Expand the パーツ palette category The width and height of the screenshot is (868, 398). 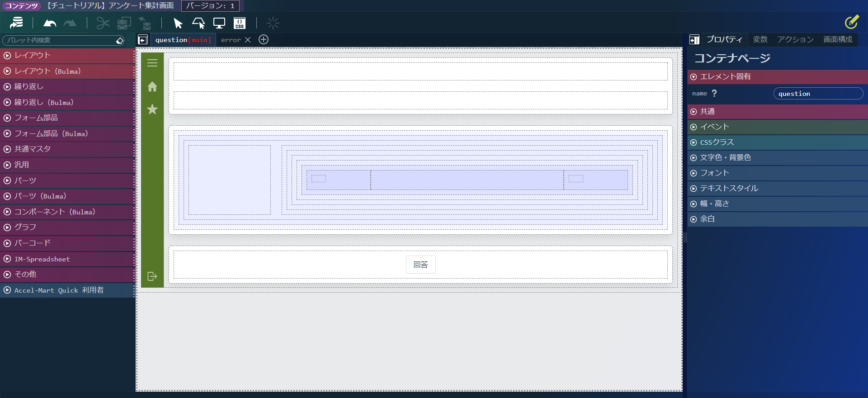pyautogui.click(x=67, y=180)
